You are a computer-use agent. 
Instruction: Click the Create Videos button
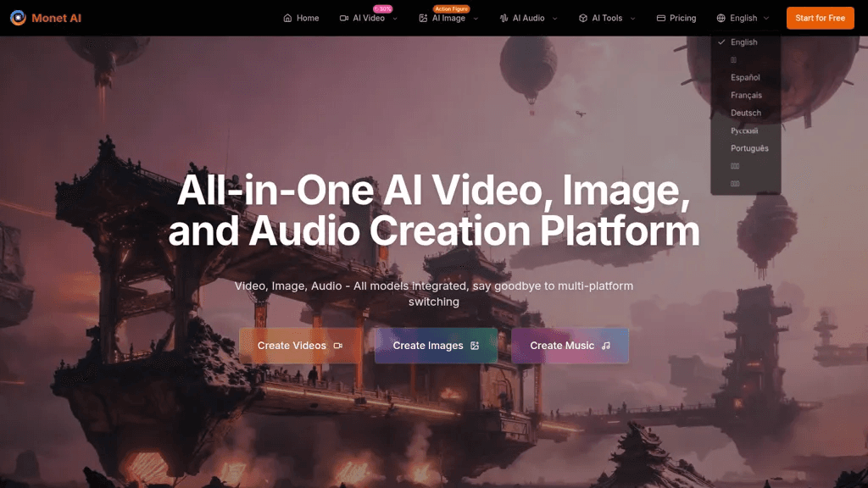pos(300,346)
